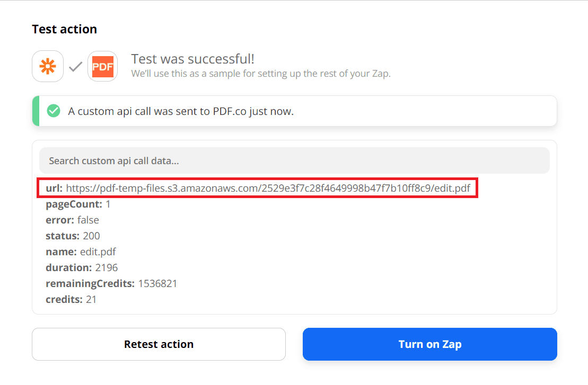Click the Retest action button
Viewport: 588px width, 385px height.
159,344
